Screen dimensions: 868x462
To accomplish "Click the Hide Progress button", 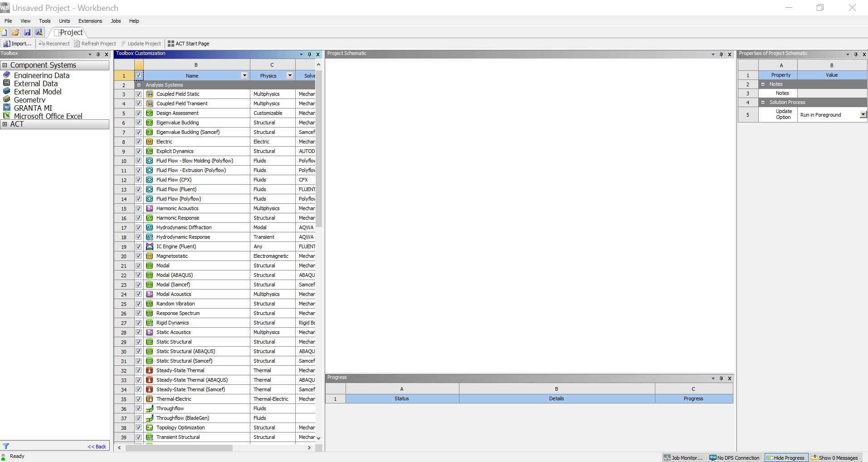I will [786, 457].
